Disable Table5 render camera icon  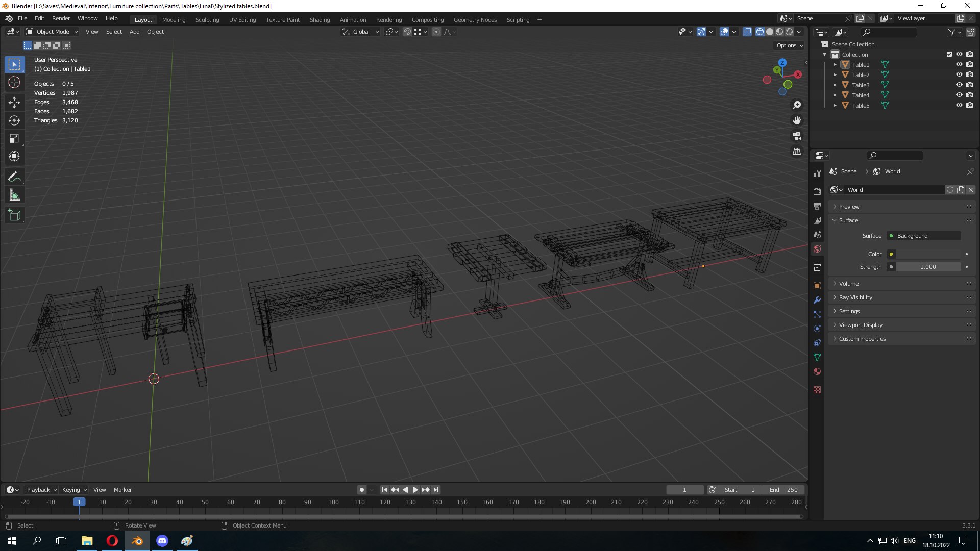(969, 105)
